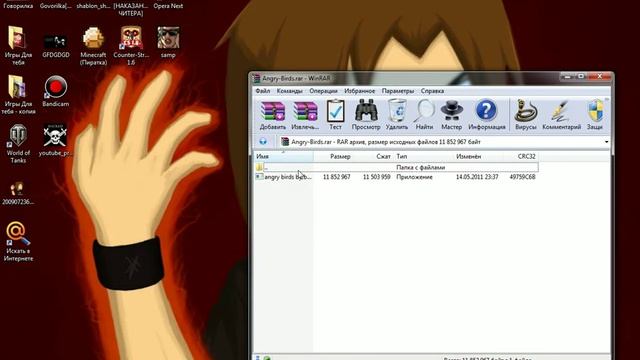Click the Извлечь (Extract) toolbar icon
This screenshot has height=360, width=640.
[305, 115]
